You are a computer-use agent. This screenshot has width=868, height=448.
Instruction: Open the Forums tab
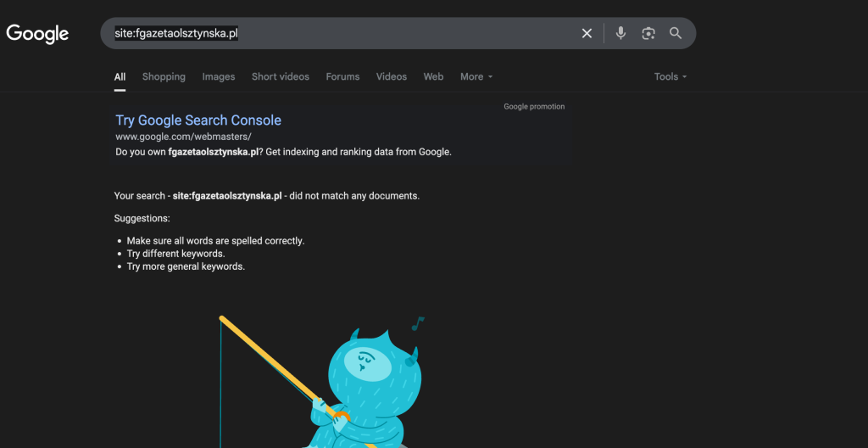click(342, 76)
